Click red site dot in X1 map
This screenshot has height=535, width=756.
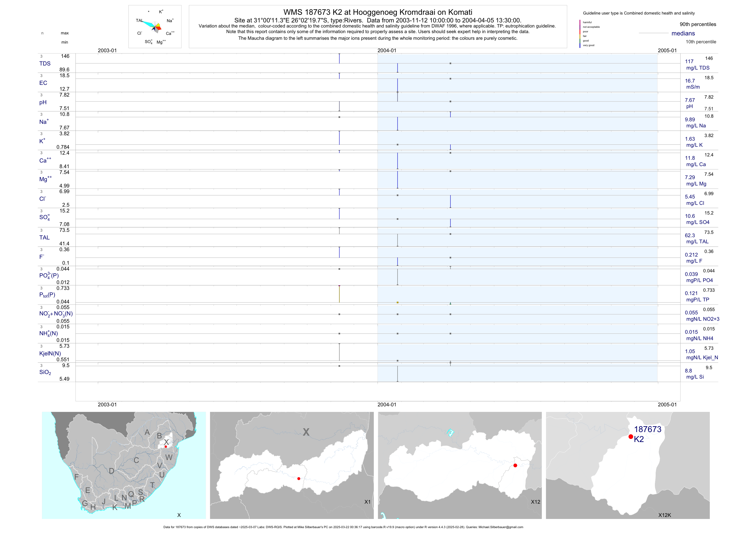tap(299, 478)
